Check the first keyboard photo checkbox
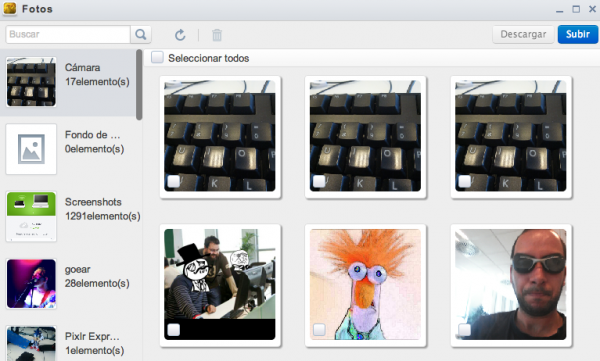This screenshot has width=600, height=361. 173,181
